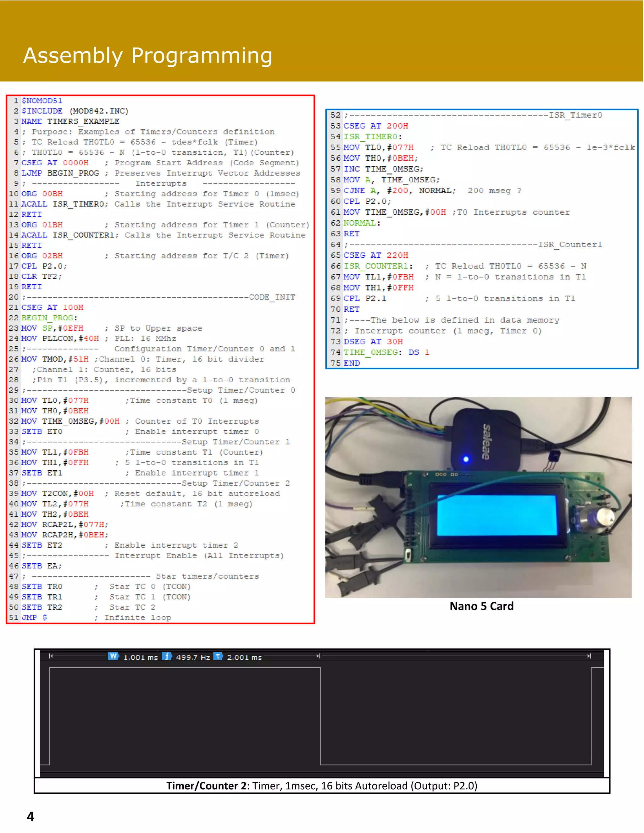Select the '499.7 Hz' frequency reading
The width and height of the screenshot is (644, 833).
point(193,657)
